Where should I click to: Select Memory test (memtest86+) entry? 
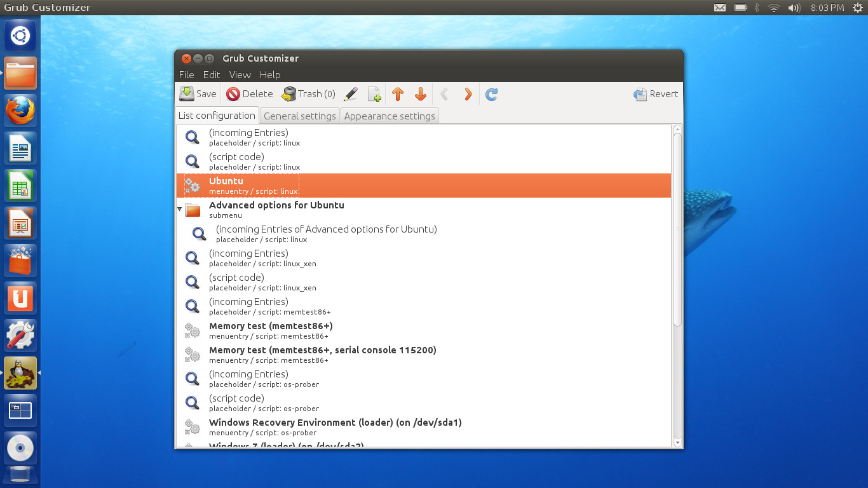pyautogui.click(x=424, y=330)
